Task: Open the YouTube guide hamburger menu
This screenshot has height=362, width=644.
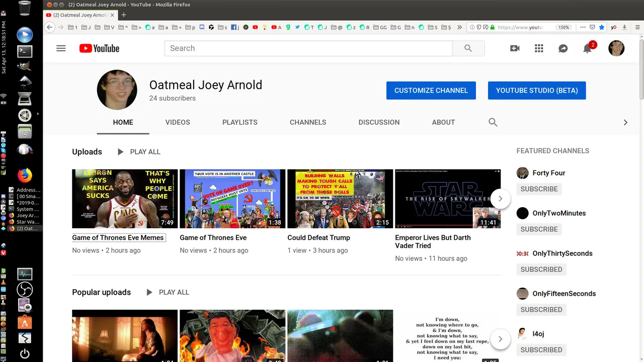Action: 61,48
